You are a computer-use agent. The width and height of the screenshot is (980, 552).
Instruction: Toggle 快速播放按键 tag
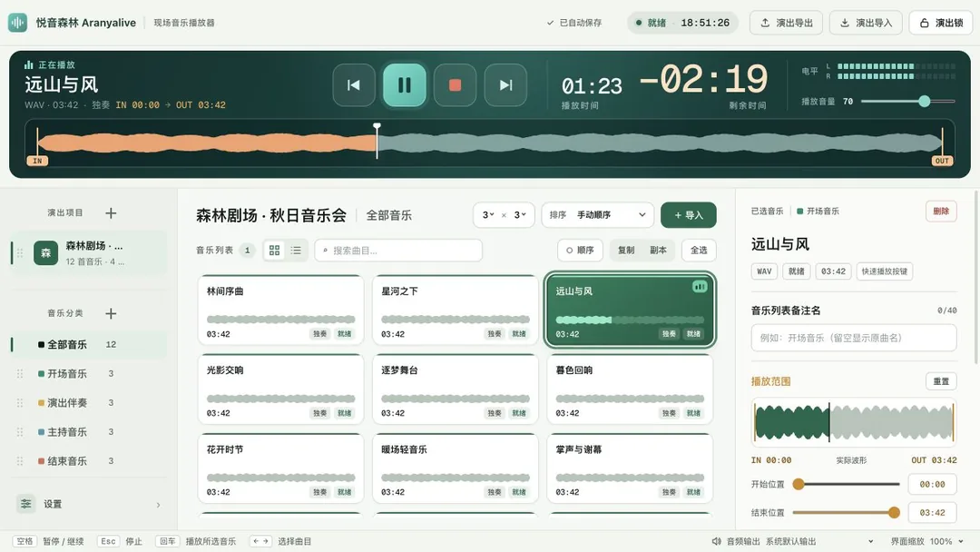885,271
